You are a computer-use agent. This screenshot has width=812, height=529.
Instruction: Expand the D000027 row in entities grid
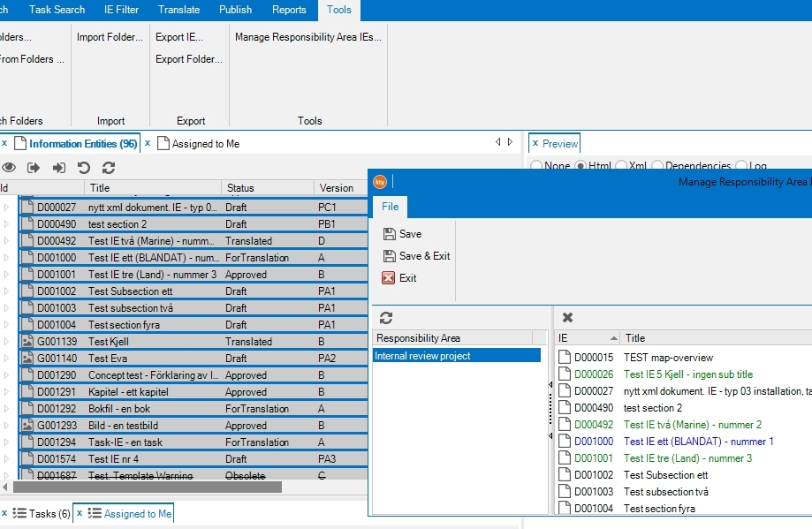(6, 208)
